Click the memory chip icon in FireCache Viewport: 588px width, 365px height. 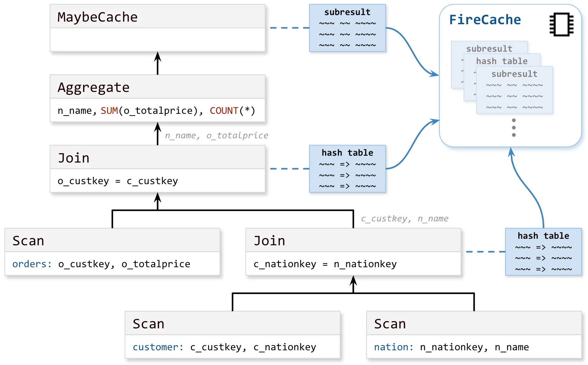tap(562, 25)
